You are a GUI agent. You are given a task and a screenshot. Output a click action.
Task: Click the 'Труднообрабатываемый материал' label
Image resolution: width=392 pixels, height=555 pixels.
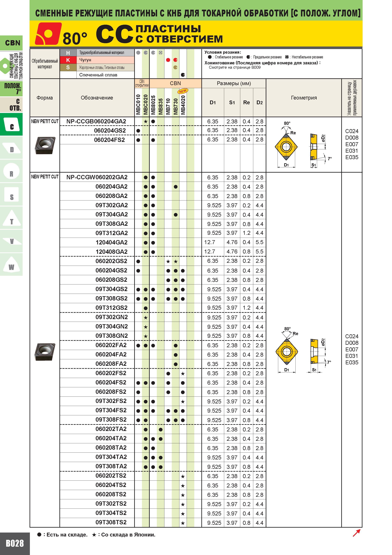(102, 53)
